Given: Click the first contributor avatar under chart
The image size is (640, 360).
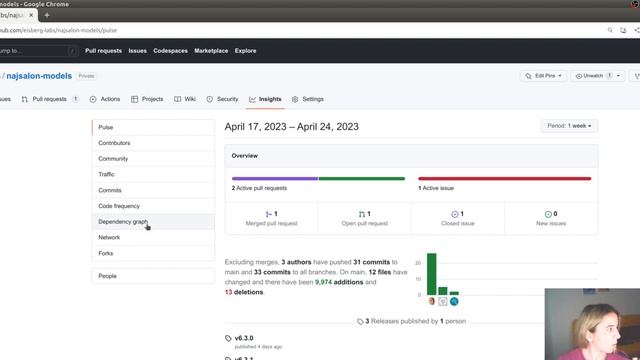Looking at the screenshot, I should 432,301.
